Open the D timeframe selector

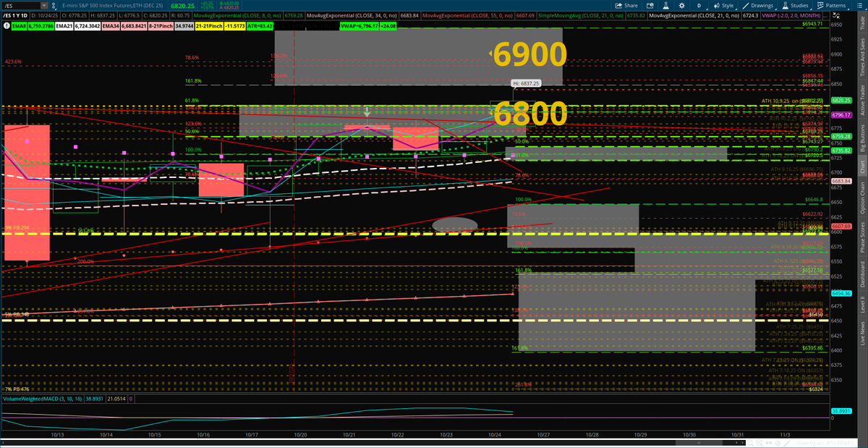coord(699,6)
